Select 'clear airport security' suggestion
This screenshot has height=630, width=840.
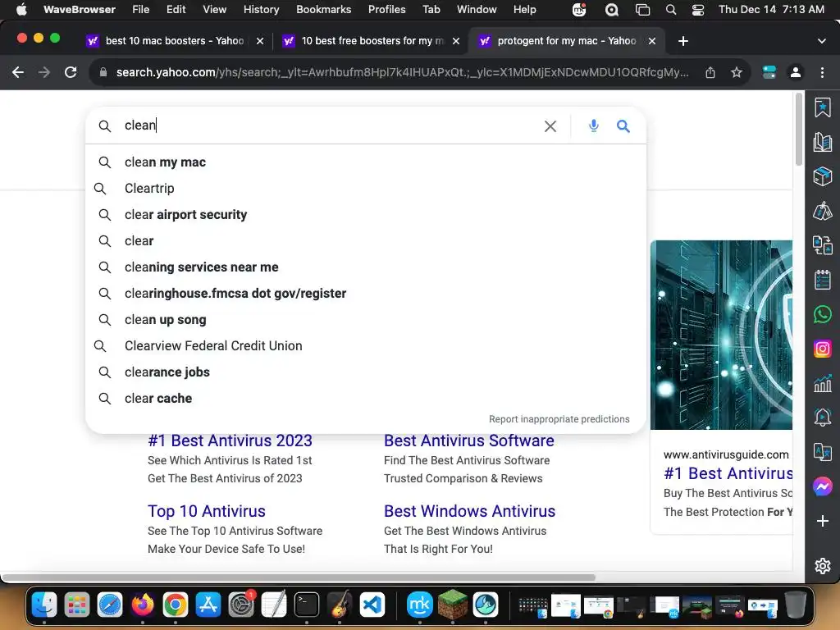click(366, 215)
